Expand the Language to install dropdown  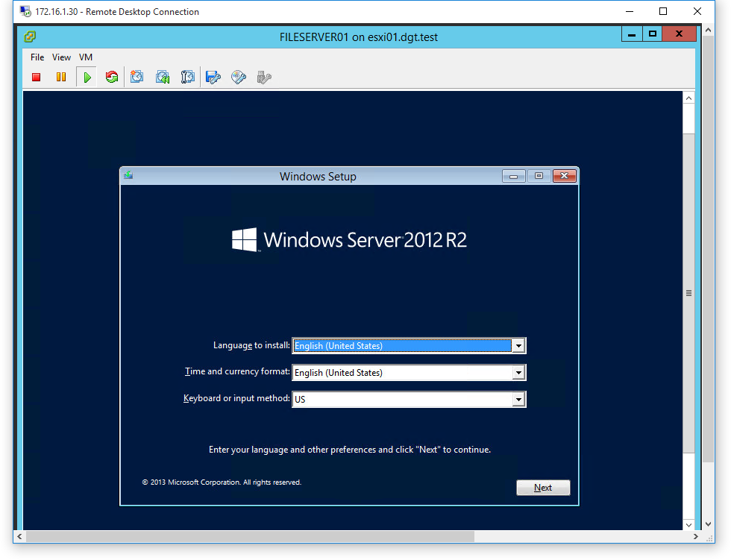[518, 346]
